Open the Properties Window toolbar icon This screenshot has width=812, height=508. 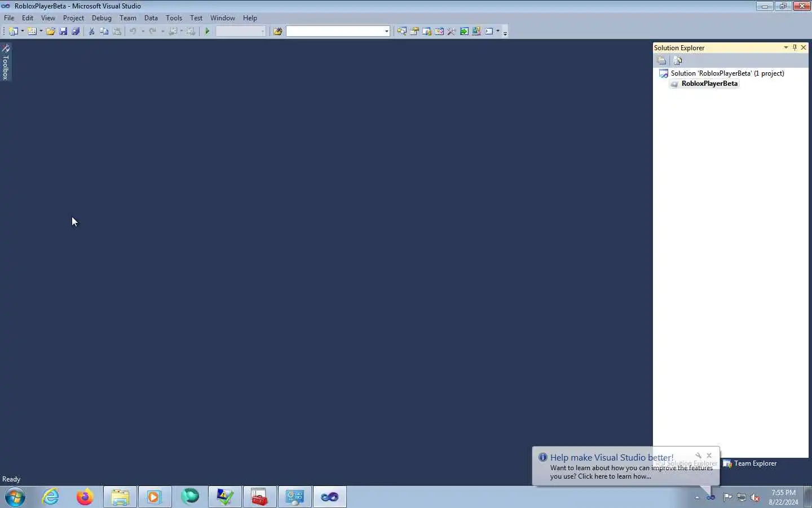click(414, 32)
